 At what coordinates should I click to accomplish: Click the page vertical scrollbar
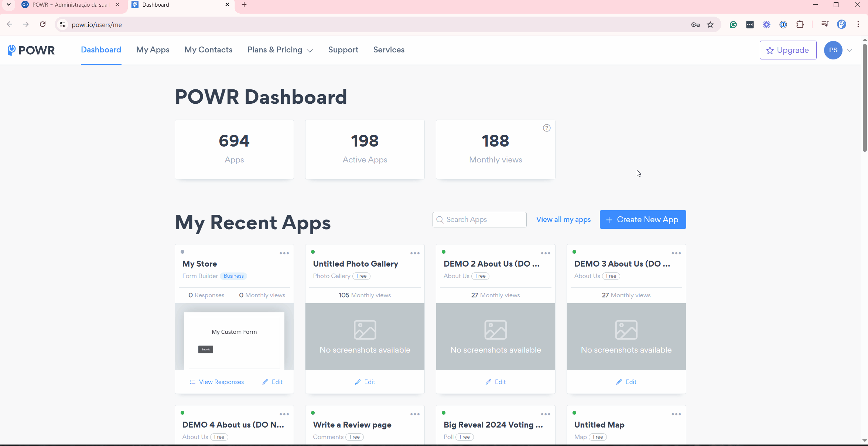865,98
